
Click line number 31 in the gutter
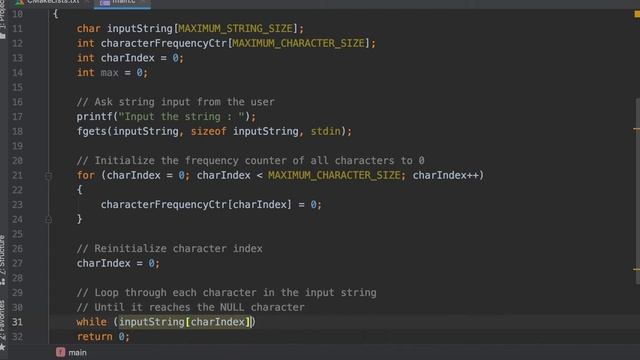pos(17,322)
